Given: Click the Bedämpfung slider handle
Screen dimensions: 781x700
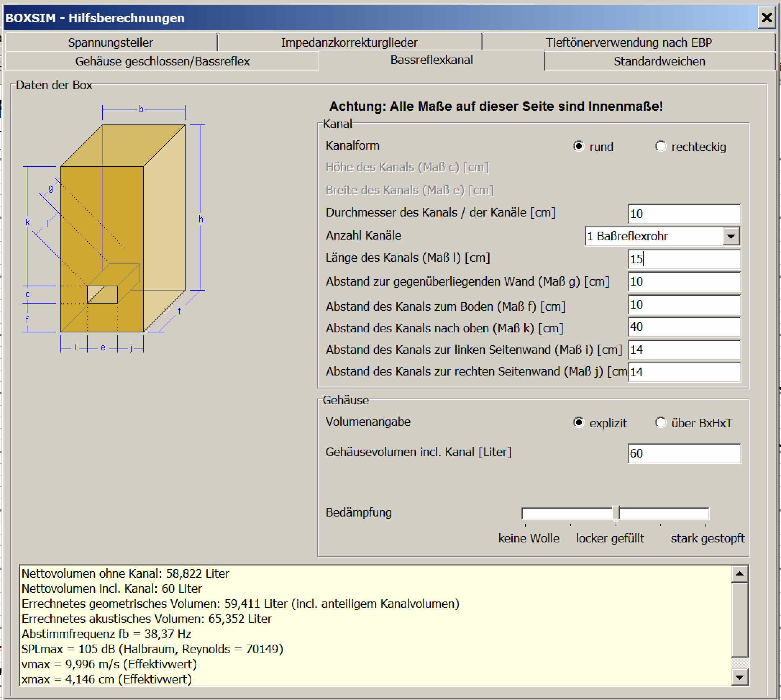Looking at the screenshot, I should pos(616,513).
